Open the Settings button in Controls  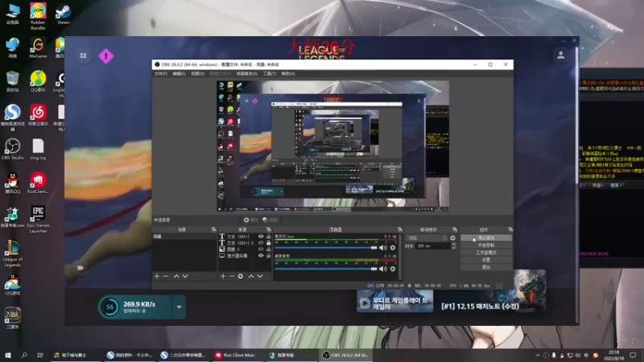click(x=486, y=260)
